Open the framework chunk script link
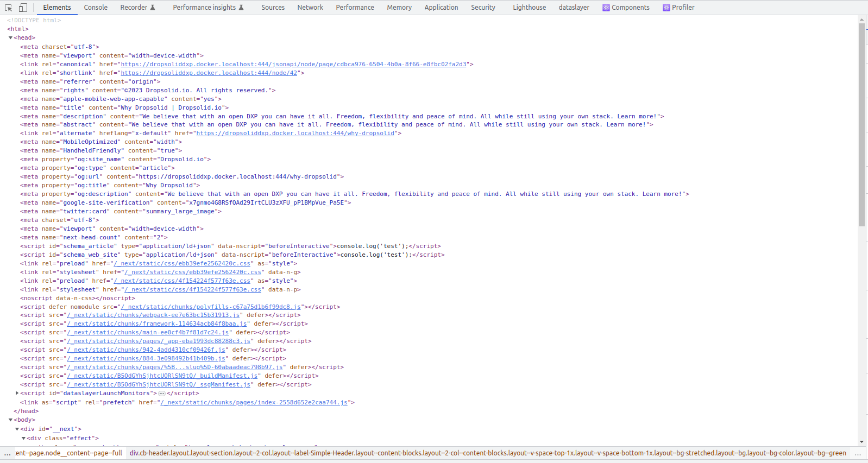The image size is (868, 463). pyautogui.click(x=157, y=324)
